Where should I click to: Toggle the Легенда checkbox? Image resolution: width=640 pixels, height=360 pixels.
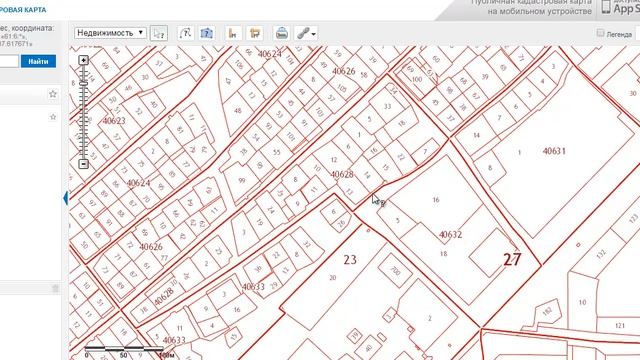click(x=600, y=33)
